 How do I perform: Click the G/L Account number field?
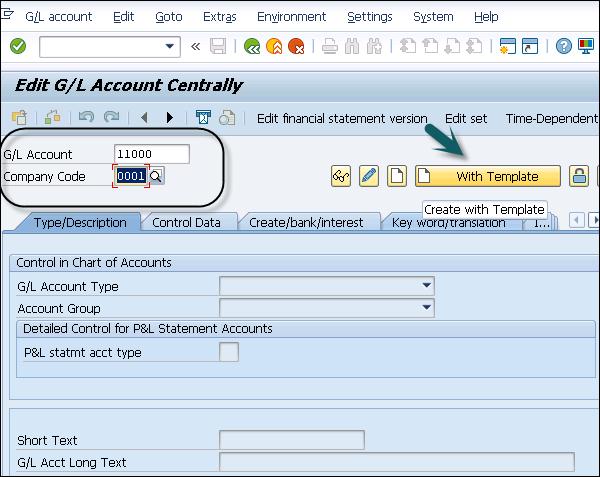tap(152, 154)
